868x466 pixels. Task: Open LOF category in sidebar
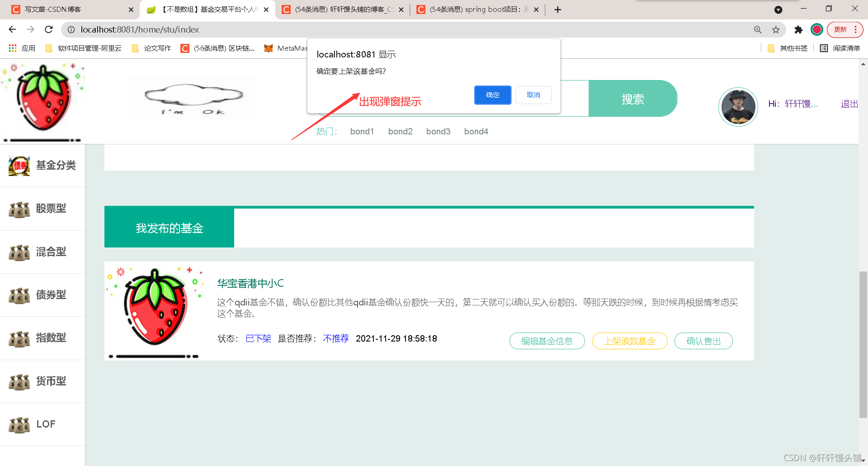pyautogui.click(x=42, y=424)
